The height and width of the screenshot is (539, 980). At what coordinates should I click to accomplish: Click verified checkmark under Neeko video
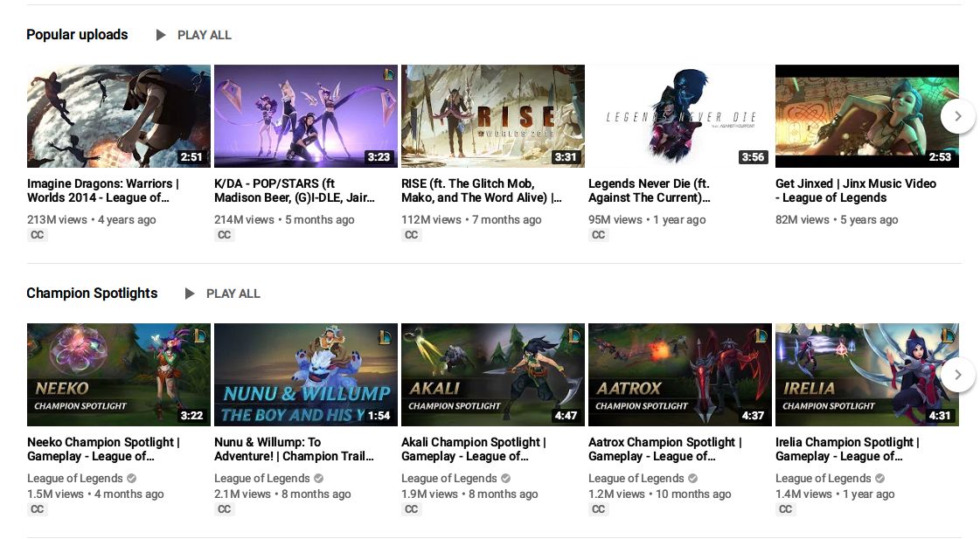click(131, 479)
